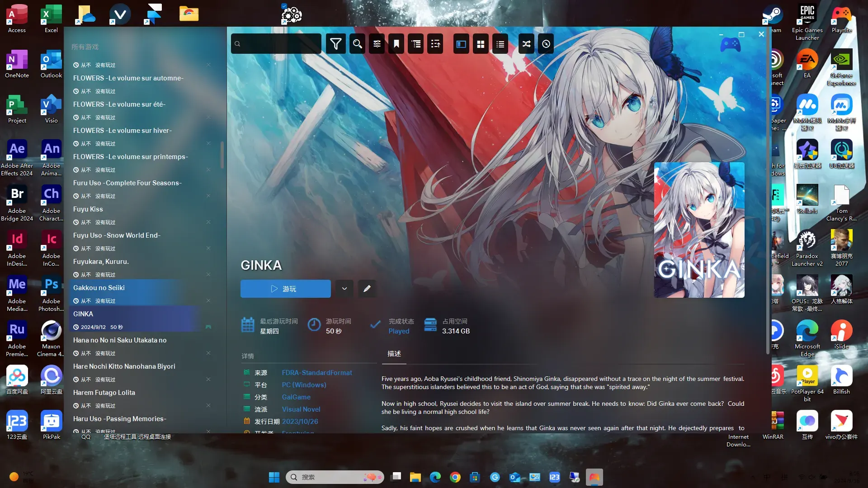The image size is (868, 488).
Task: Click the playtime clock icon
Action: [x=314, y=325]
